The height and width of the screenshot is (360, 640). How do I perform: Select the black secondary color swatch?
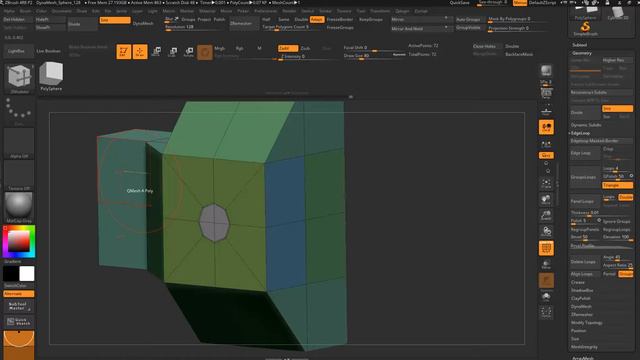tap(11, 274)
